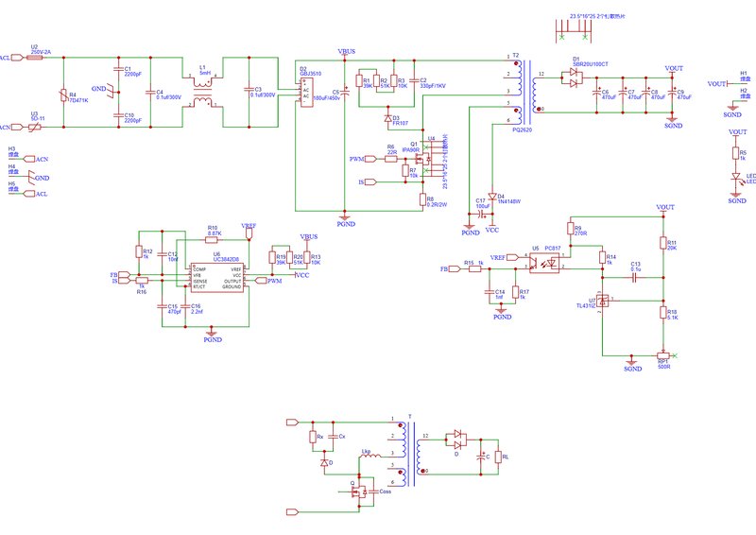Click the LED symbol below R5

736,179
